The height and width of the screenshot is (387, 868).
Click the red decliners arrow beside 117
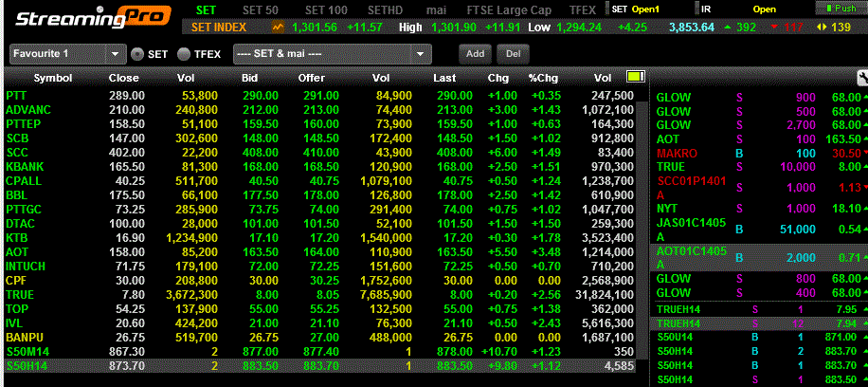pyautogui.click(x=774, y=27)
